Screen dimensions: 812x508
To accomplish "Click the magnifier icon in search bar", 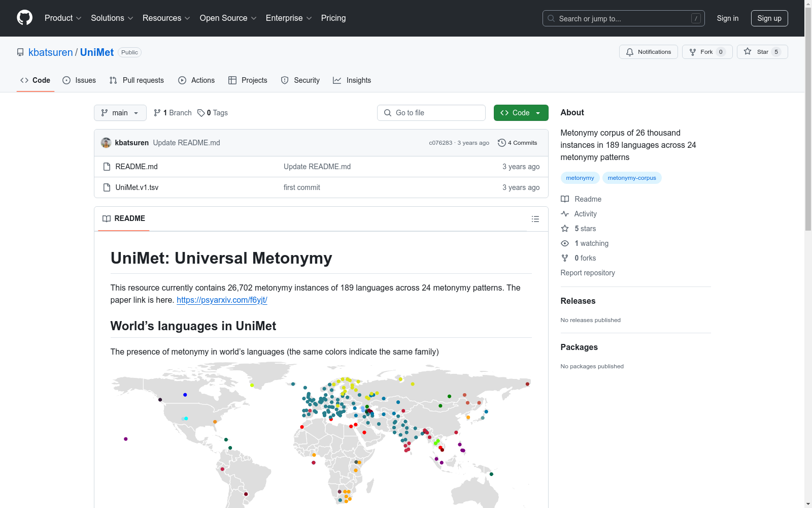I will [x=551, y=18].
